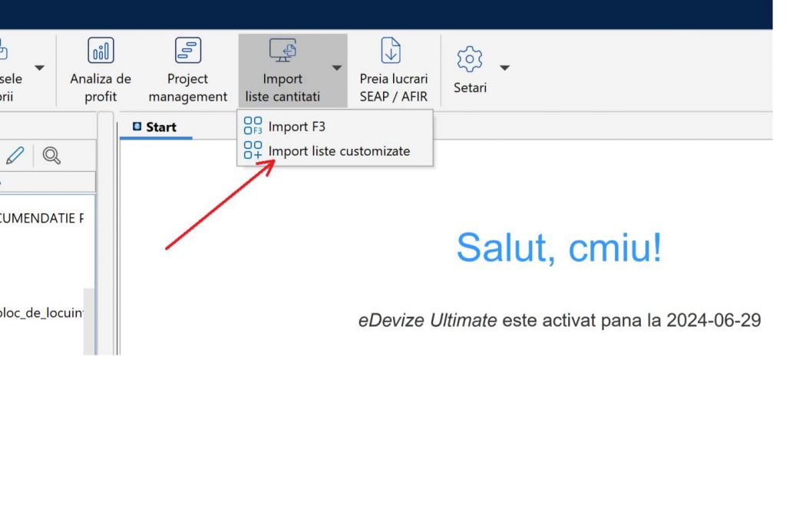The height and width of the screenshot is (532, 786).
Task: Open Preia lucrari SEAP / AFIR
Action: click(x=394, y=70)
